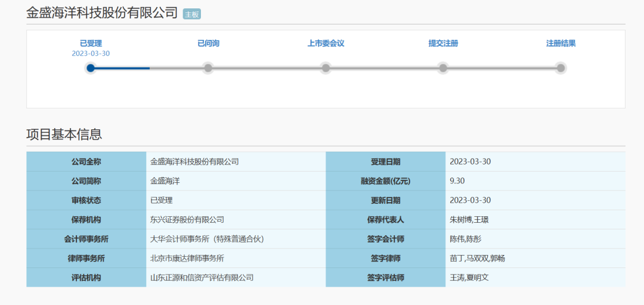Open the 上市委会议 stage label
Viewport: 644px width, 305px height.
click(326, 43)
